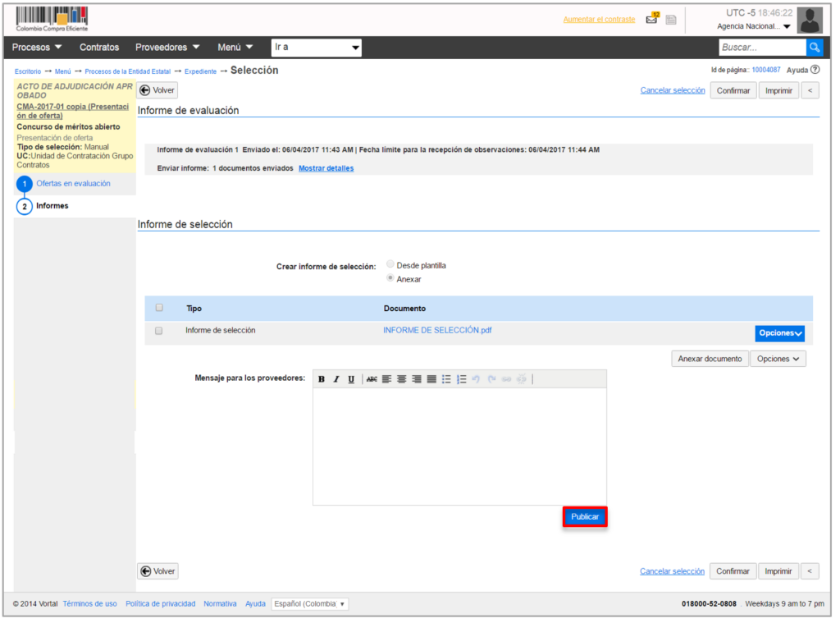Click 'Mostrar detalles' link
Screen dimensions: 840x623
coord(326,168)
